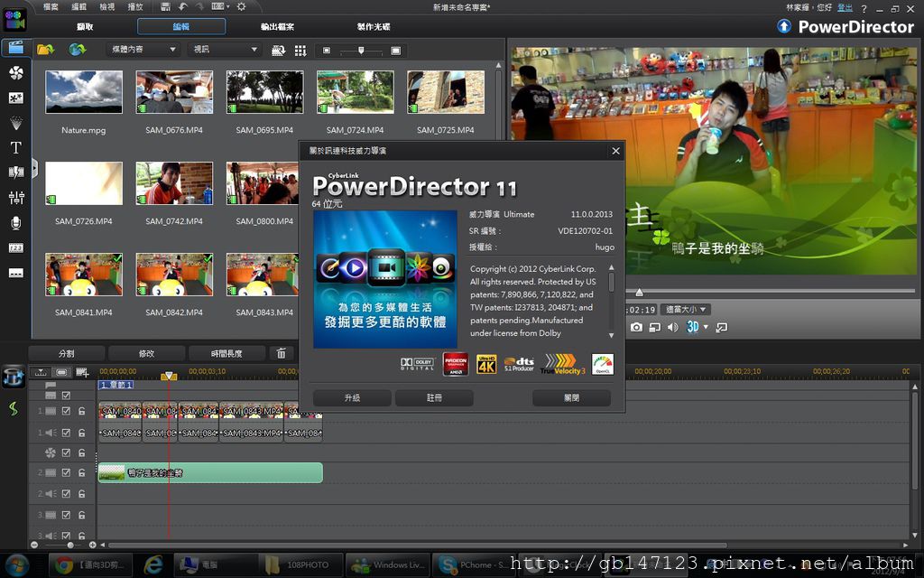Image resolution: width=924 pixels, height=578 pixels.
Task: Click the 註冊 button in About dialog
Action: click(434, 398)
